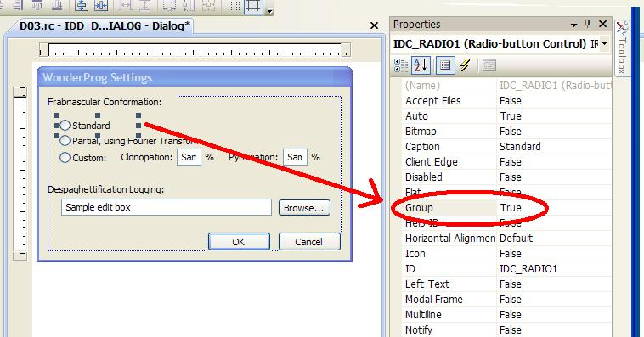Select the Horizontal Alignment property row

507,238
